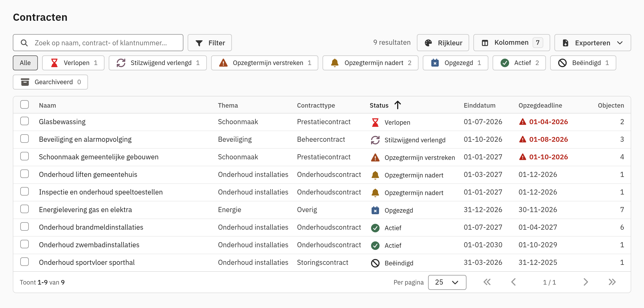This screenshot has height=308, width=644.
Task: Click the Filter button
Action: (x=210, y=43)
